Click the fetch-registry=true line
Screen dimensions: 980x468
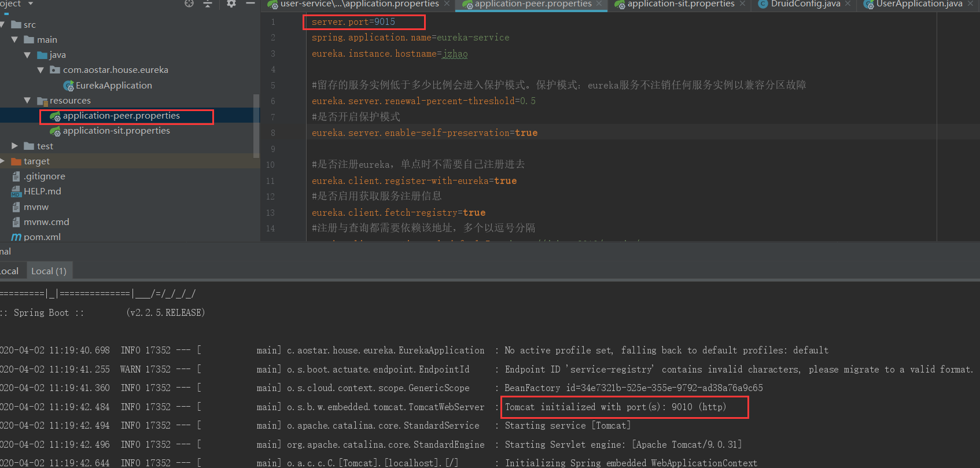399,213
